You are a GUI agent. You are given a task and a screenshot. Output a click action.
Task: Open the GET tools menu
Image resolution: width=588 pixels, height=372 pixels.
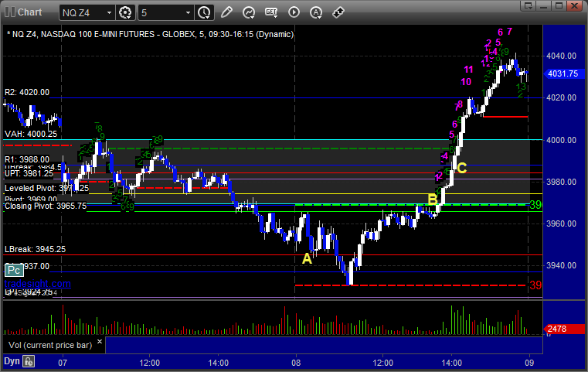coord(271,12)
